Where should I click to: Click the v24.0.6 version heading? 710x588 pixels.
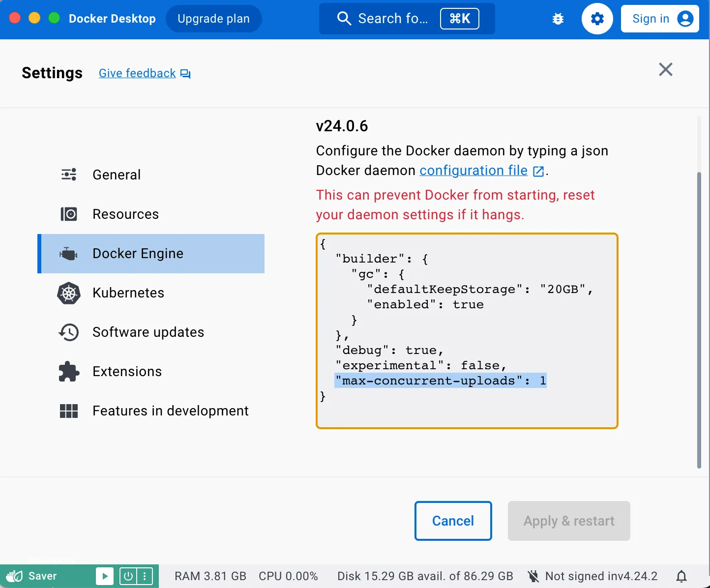tap(342, 126)
